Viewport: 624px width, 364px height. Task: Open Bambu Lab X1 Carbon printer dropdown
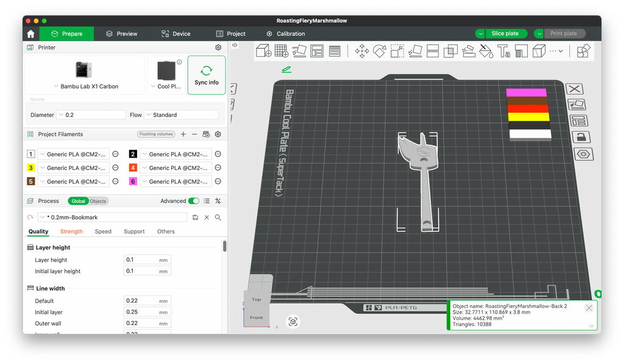85,86
